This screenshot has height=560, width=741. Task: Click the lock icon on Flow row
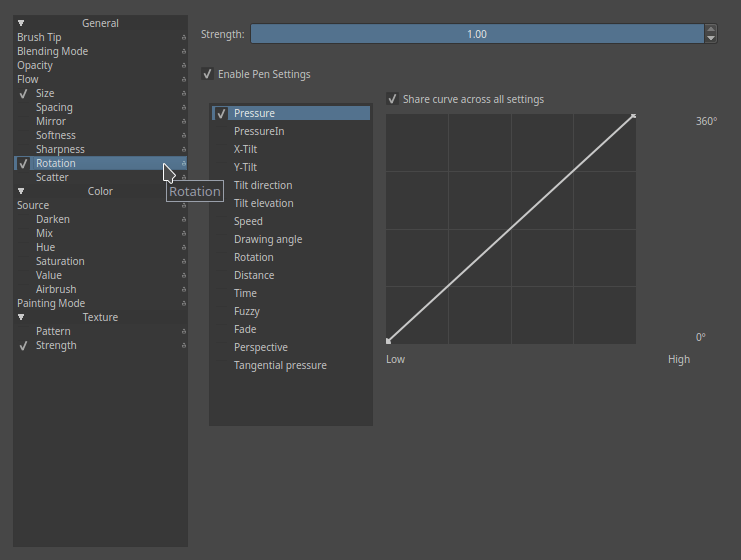click(184, 79)
